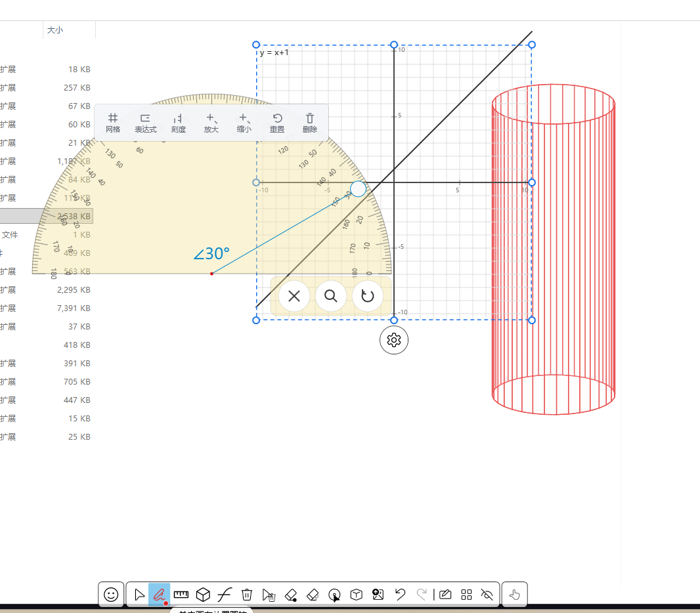Image resolution: width=700 pixels, height=613 pixels.
Task: Close the protractor with X button
Action: (294, 296)
